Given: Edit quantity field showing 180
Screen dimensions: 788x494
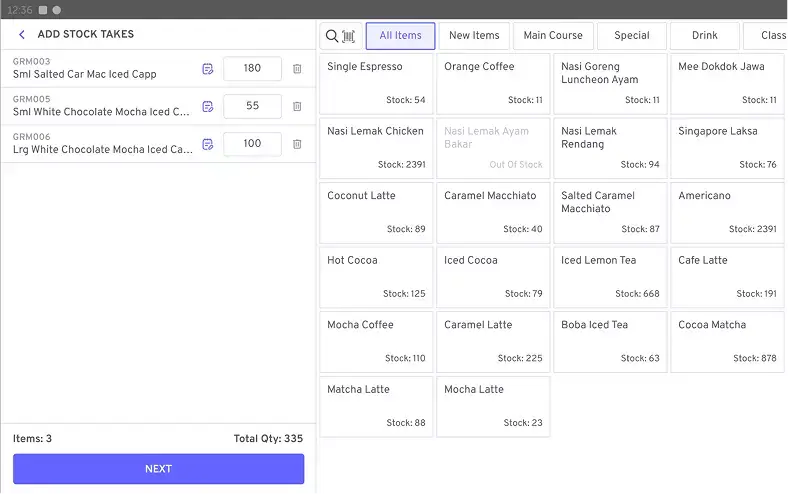Looking at the screenshot, I should 252,69.
